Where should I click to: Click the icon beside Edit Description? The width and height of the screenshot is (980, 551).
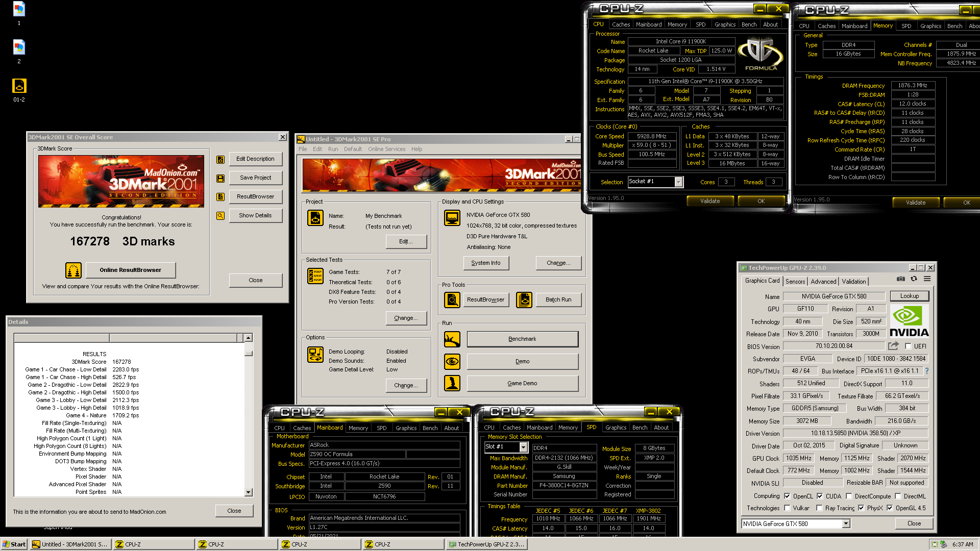[220, 159]
